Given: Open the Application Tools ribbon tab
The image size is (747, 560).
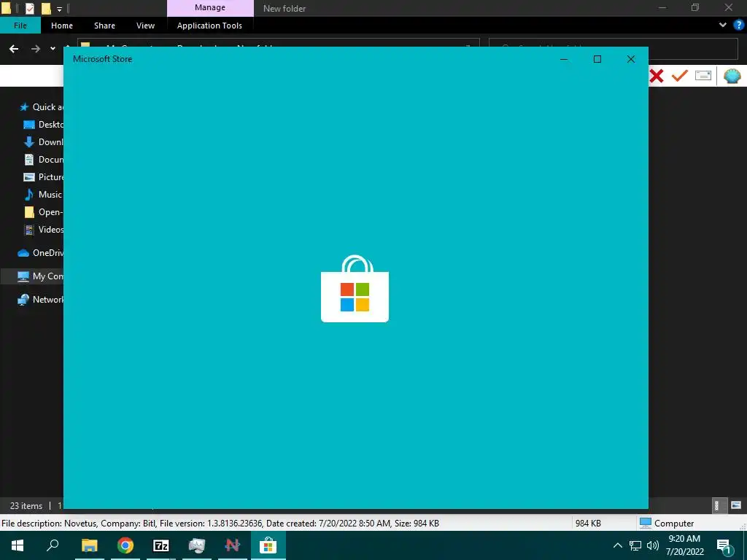Looking at the screenshot, I should [x=209, y=26].
